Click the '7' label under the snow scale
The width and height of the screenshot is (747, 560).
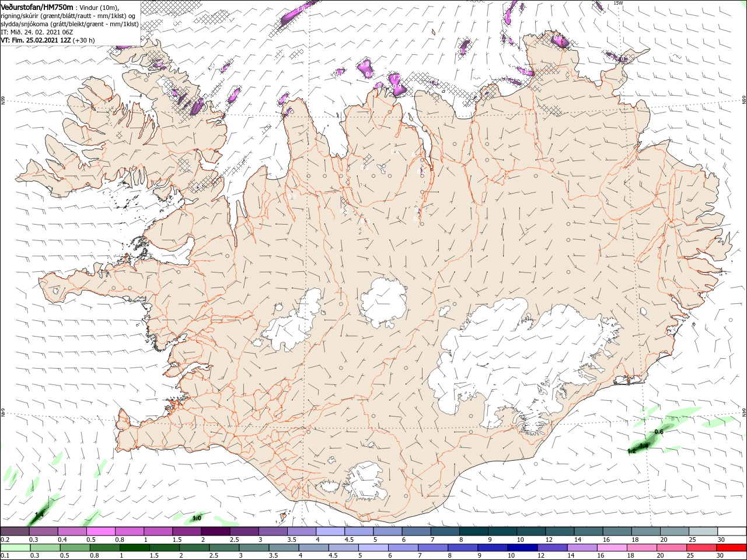tap(434, 540)
